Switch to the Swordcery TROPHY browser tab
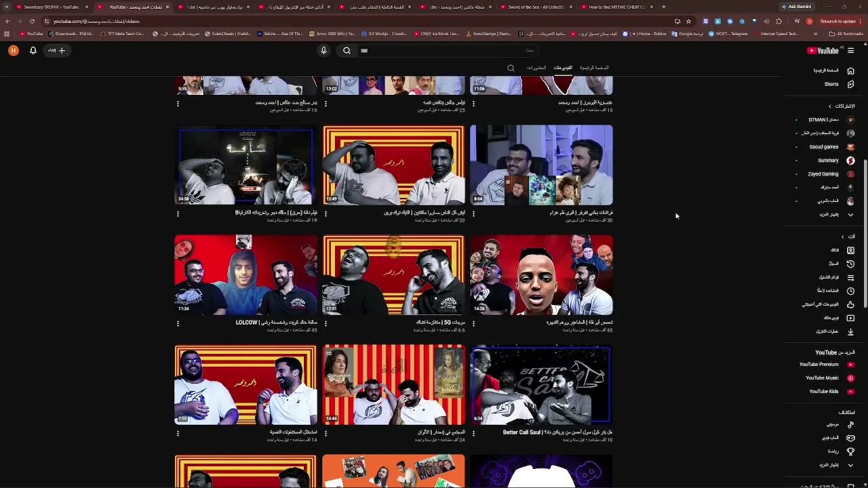Viewport: 868px width, 488px height. [x=52, y=7]
